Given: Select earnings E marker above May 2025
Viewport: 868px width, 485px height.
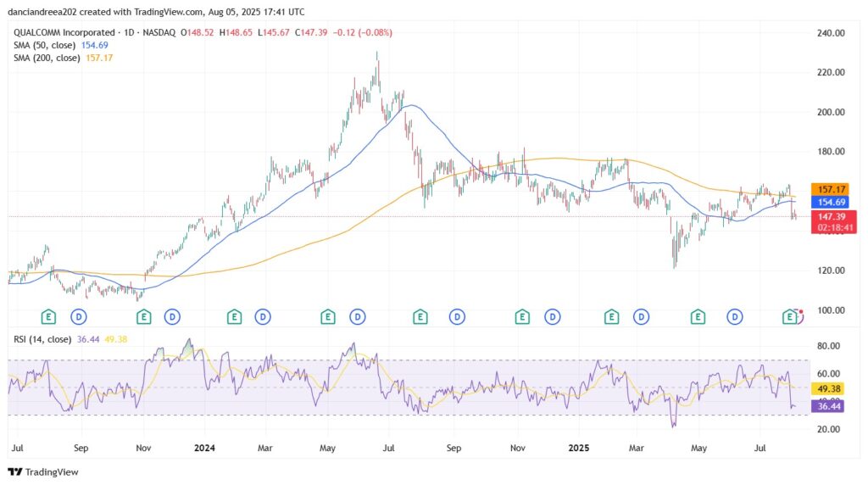Looking at the screenshot, I should pyautogui.click(x=698, y=316).
